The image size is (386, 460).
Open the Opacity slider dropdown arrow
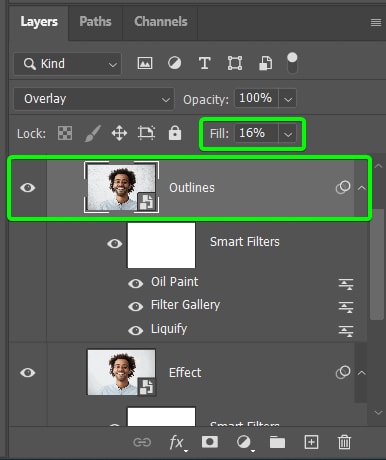288,99
